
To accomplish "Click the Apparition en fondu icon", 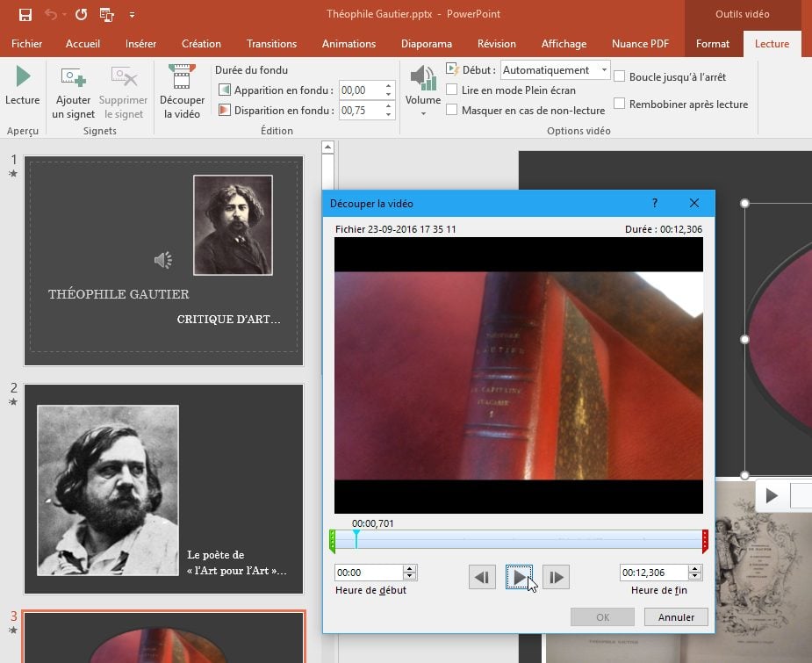I will point(224,90).
